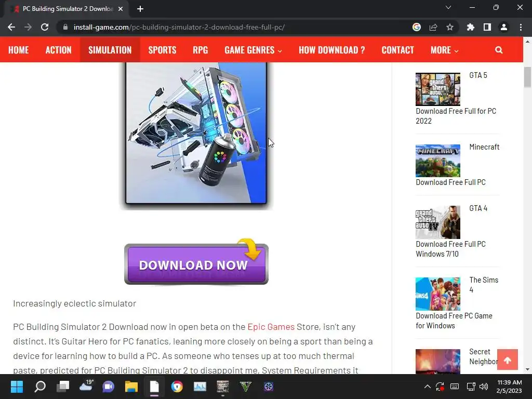The image size is (532, 399).
Task: Open the chart monitor taskbar icon
Action: 200,387
